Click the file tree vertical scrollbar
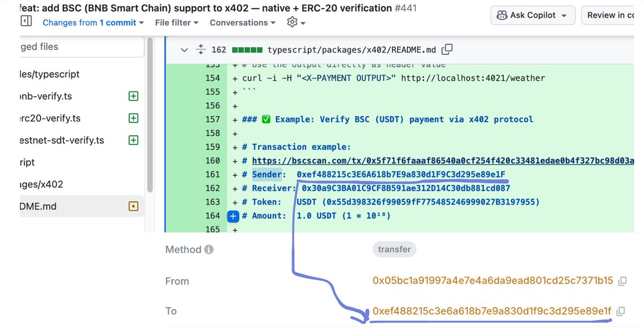The image size is (644, 335). [150, 115]
